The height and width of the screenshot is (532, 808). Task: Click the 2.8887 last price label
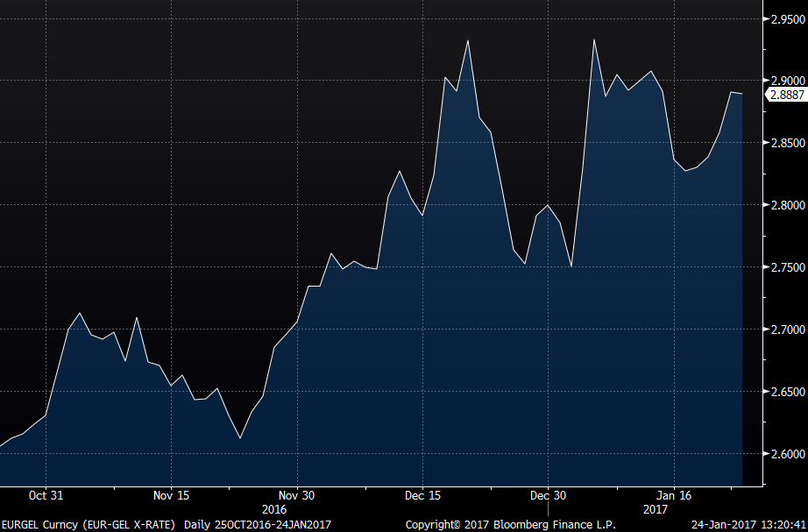tap(785, 96)
